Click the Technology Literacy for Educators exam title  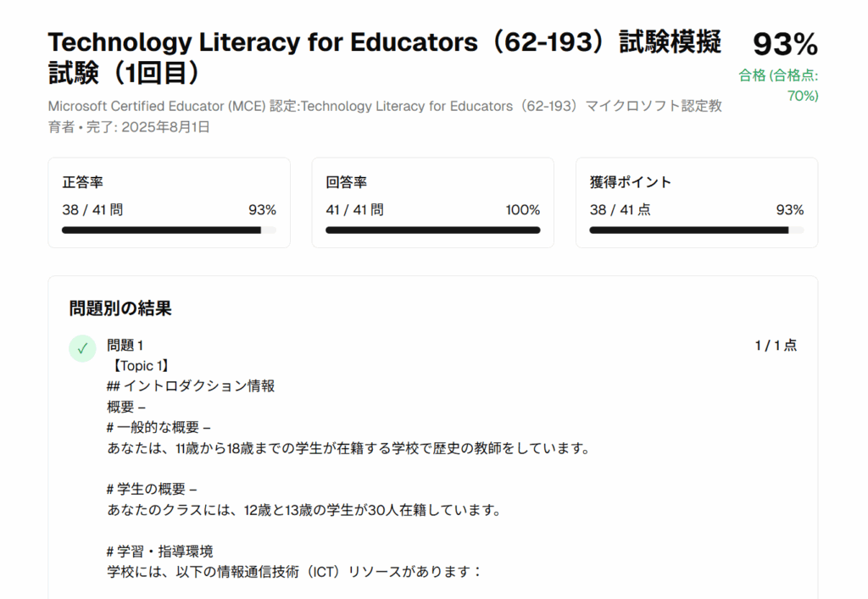[385, 57]
